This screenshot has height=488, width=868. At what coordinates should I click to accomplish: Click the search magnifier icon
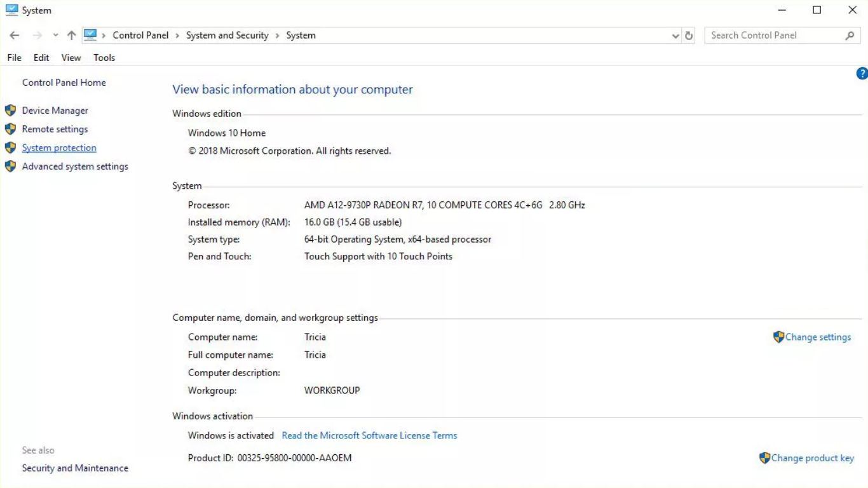click(850, 36)
